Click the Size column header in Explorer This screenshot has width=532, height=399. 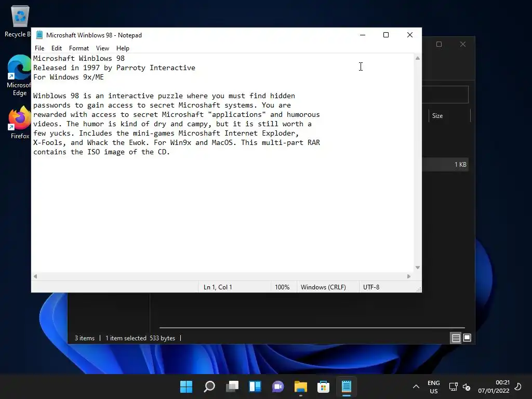449,116
